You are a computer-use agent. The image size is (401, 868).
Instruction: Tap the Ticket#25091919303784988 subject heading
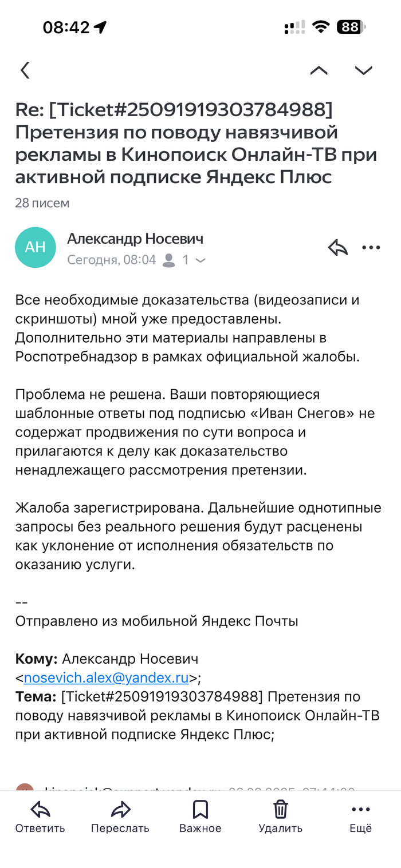point(174,109)
